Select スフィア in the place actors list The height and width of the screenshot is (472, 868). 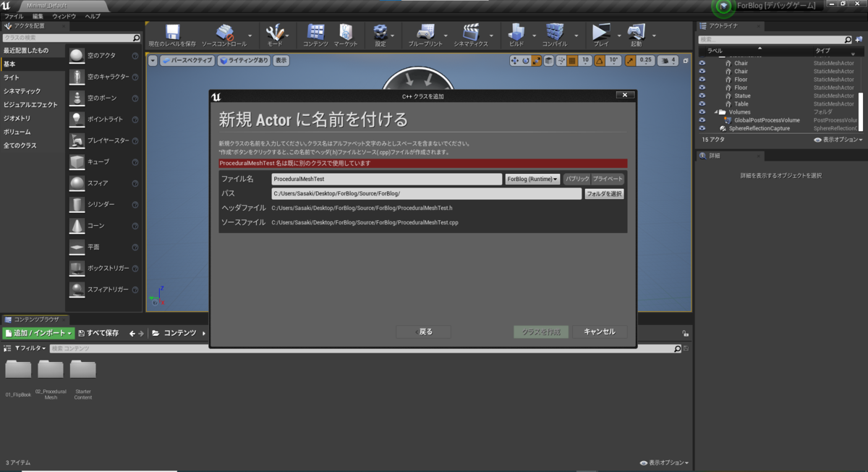tap(103, 183)
